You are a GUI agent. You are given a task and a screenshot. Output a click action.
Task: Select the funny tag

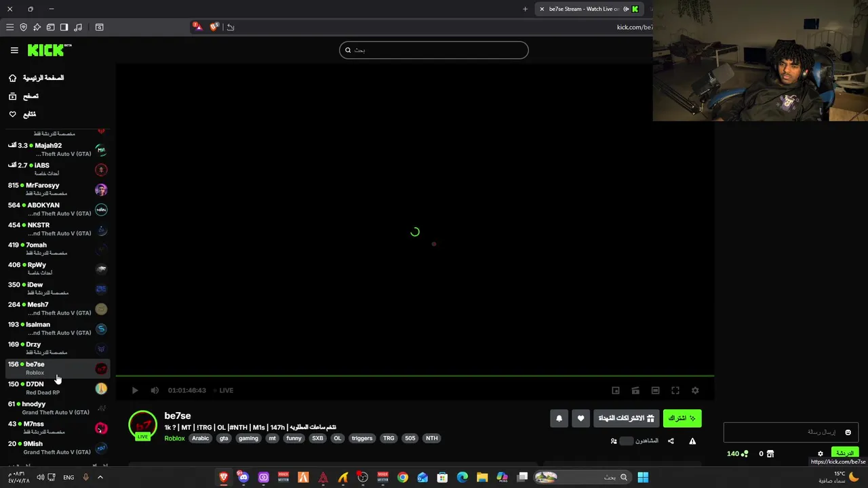[x=294, y=439]
